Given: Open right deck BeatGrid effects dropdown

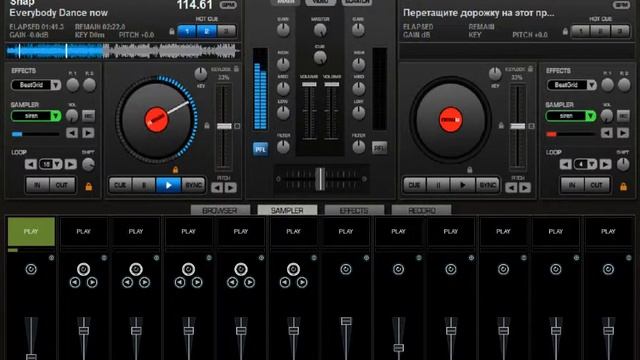Looking at the screenshot, I should [591, 85].
